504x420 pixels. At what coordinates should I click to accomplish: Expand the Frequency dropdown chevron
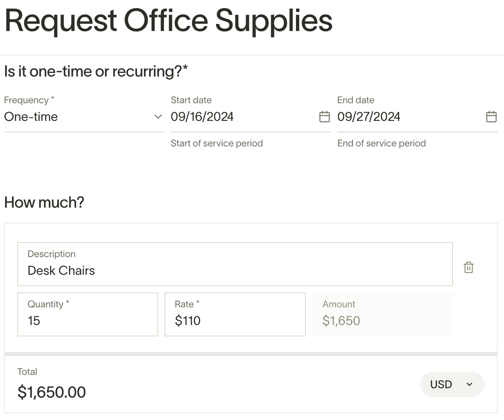[x=158, y=117]
